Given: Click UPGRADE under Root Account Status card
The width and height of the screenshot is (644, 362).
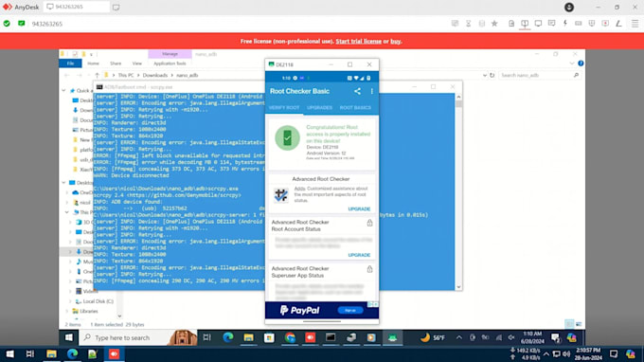Looking at the screenshot, I should (359, 255).
